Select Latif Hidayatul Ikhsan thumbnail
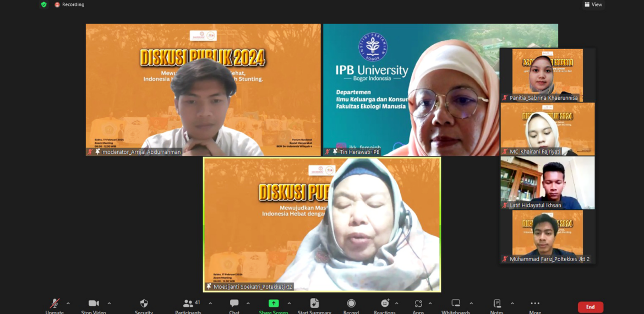644x314 pixels. [548, 183]
